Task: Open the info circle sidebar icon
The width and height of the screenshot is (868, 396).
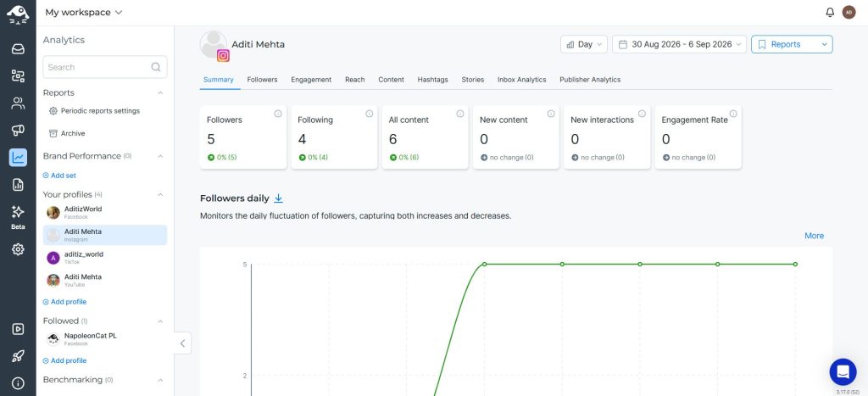Action: 18,383
